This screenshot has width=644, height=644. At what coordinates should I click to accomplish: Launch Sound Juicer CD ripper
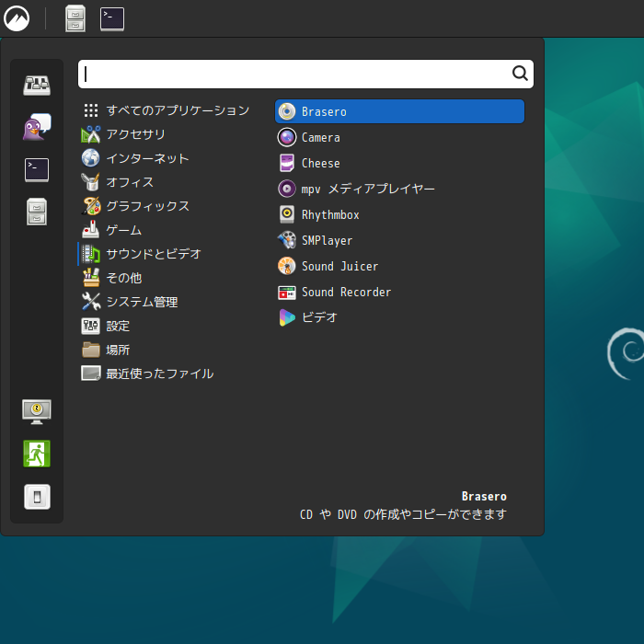339,266
